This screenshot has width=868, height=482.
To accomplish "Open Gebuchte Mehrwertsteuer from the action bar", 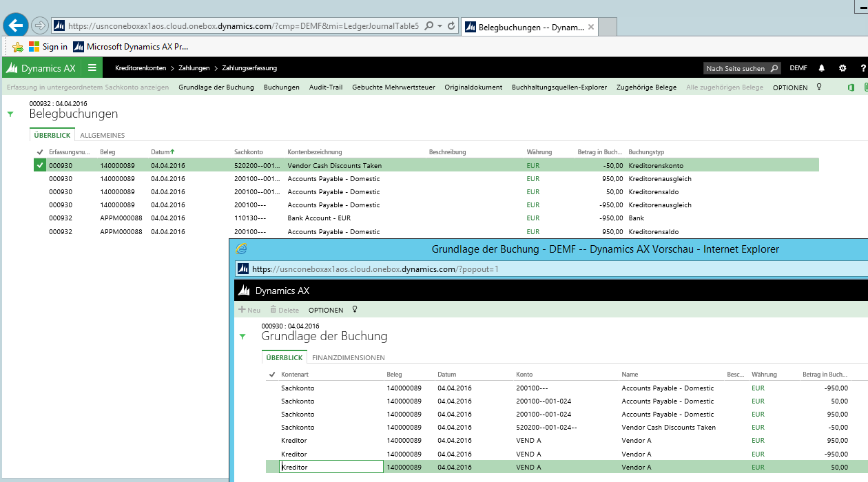I will click(393, 87).
